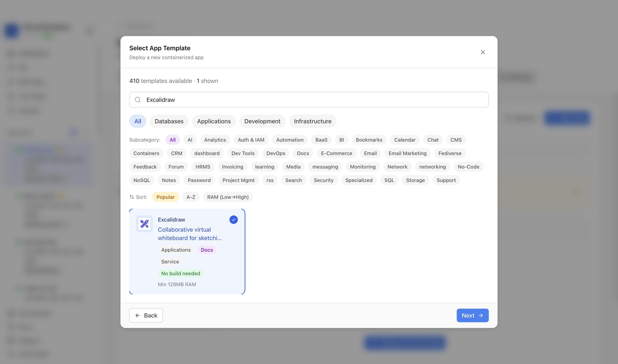Sort templates A-Z
618x364 pixels.
coord(191,197)
